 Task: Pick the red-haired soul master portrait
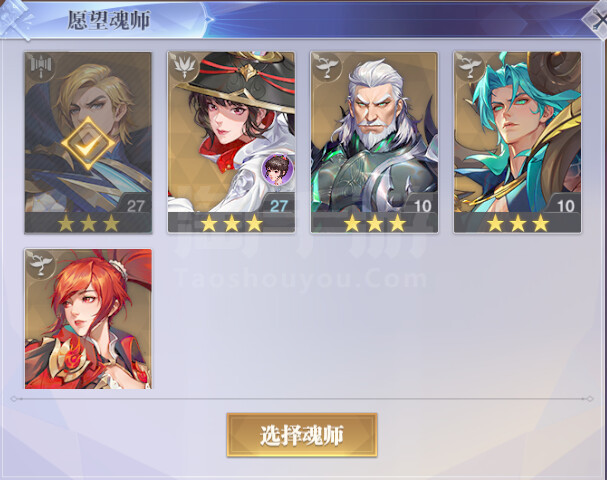[x=88, y=319]
